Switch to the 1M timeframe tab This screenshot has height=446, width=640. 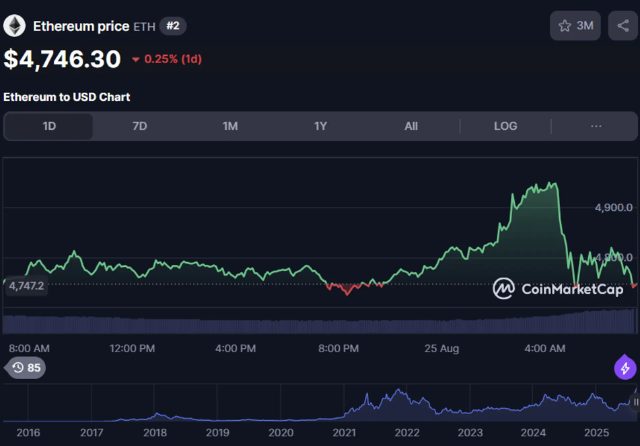click(x=230, y=126)
